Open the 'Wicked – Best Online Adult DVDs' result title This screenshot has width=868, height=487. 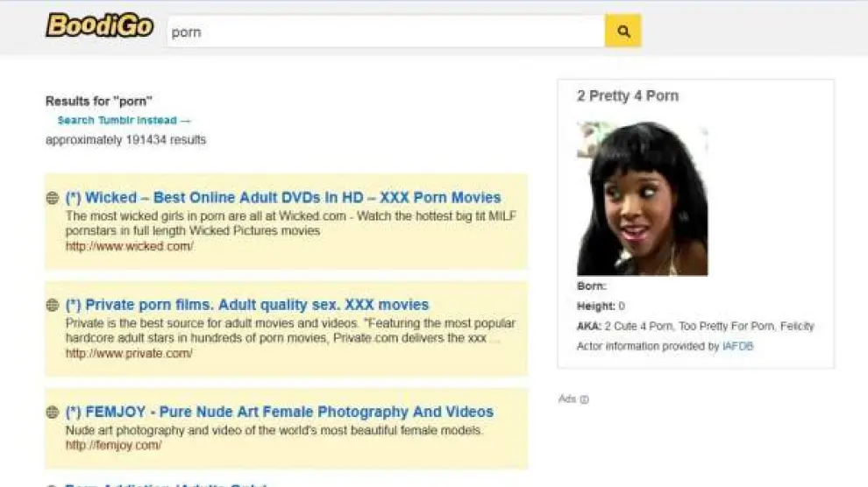[282, 198]
